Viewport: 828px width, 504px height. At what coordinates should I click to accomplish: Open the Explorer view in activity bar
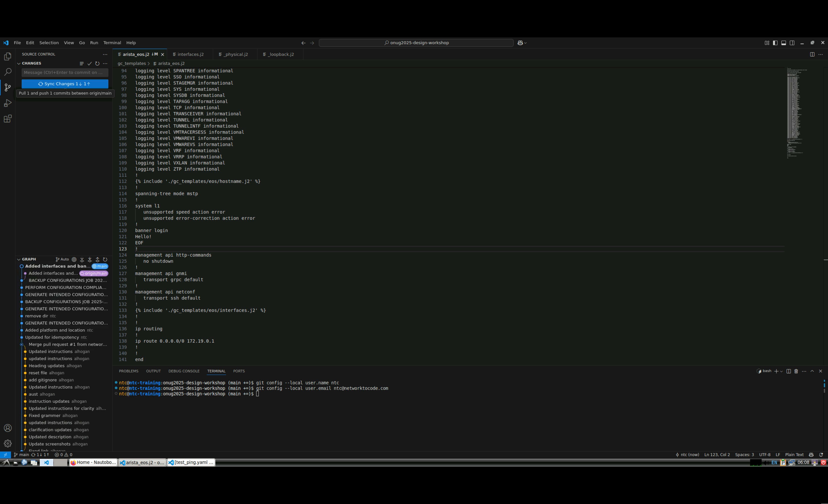pos(7,56)
